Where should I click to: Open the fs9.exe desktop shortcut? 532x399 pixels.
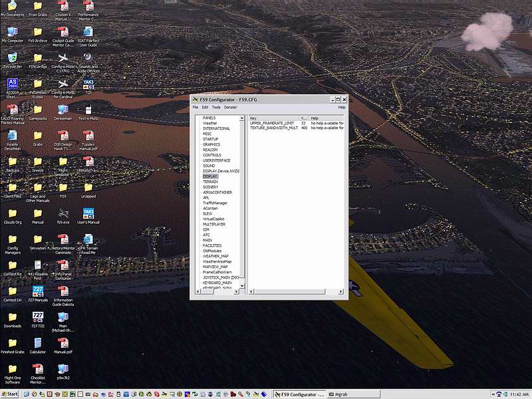point(63,213)
